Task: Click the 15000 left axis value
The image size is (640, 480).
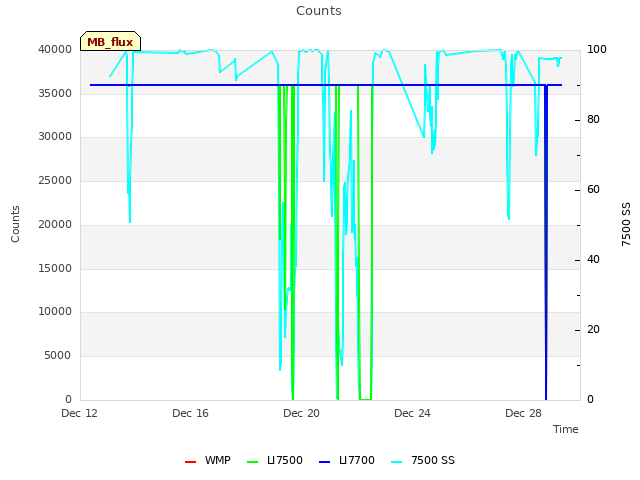Action: (55, 269)
